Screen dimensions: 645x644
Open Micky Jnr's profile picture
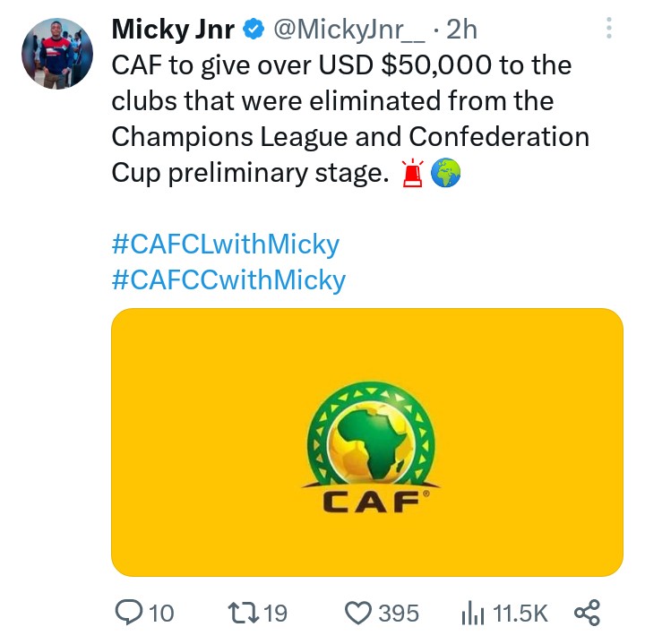point(57,52)
